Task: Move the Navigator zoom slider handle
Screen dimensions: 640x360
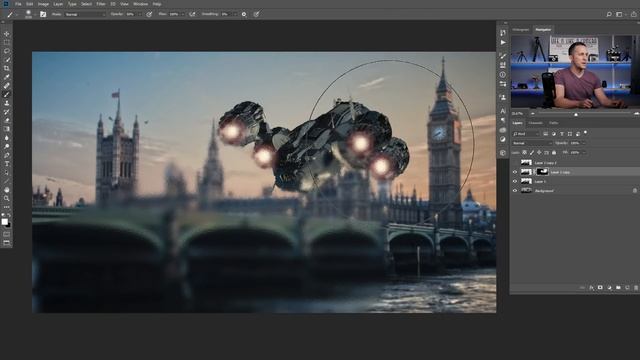Action: tap(576, 114)
